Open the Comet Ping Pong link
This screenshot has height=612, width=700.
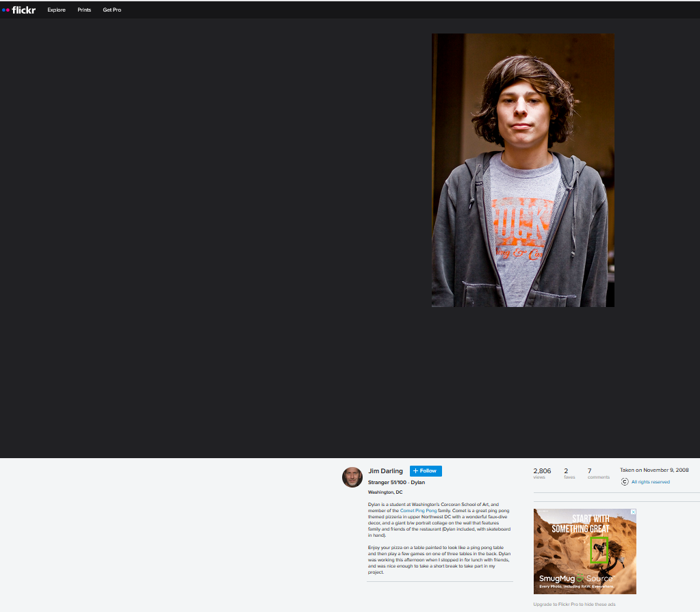click(x=418, y=511)
